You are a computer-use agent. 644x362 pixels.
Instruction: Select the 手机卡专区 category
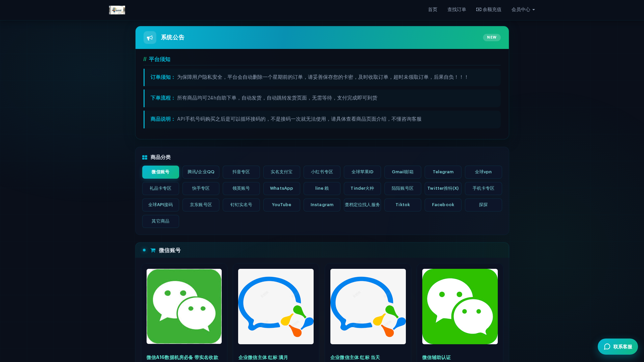point(483,188)
